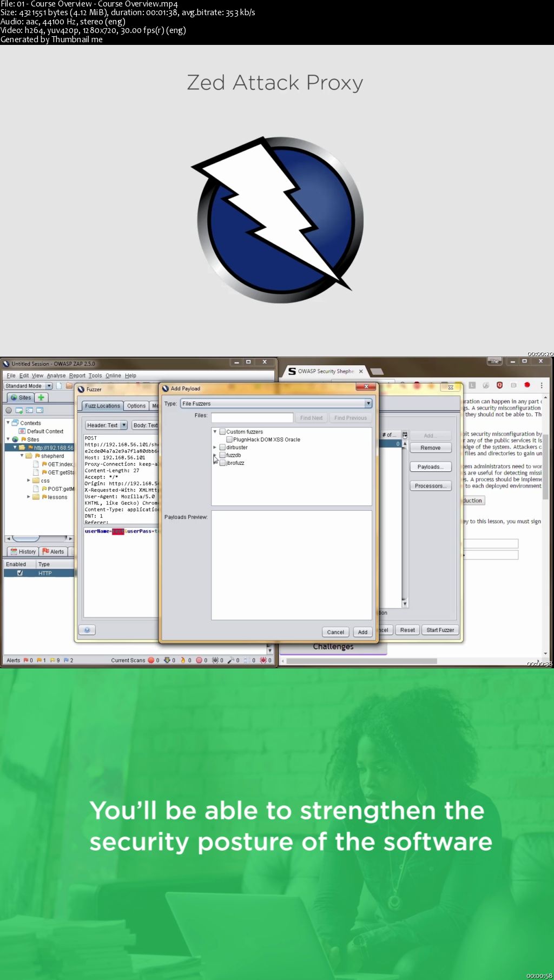Switch to the Alerts tab

53,551
